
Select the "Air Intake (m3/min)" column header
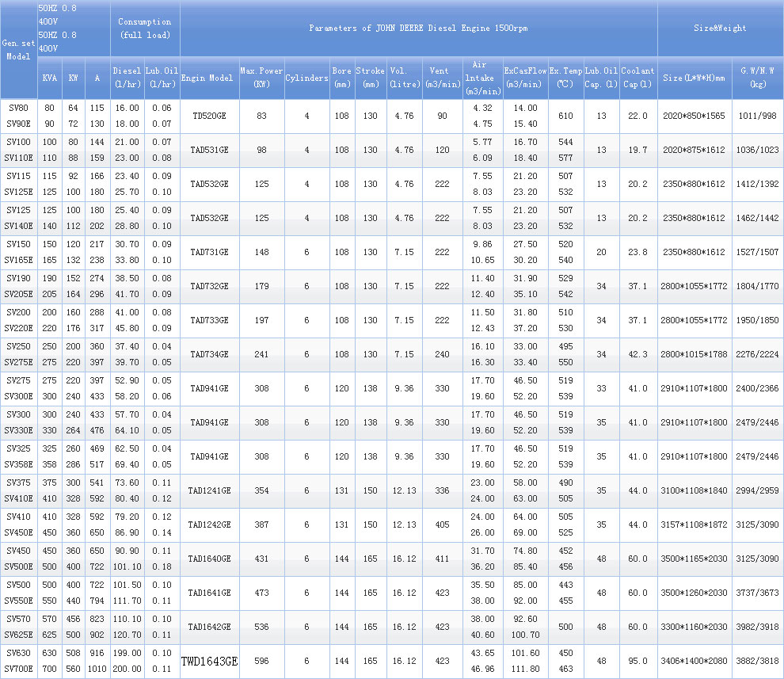pos(482,78)
